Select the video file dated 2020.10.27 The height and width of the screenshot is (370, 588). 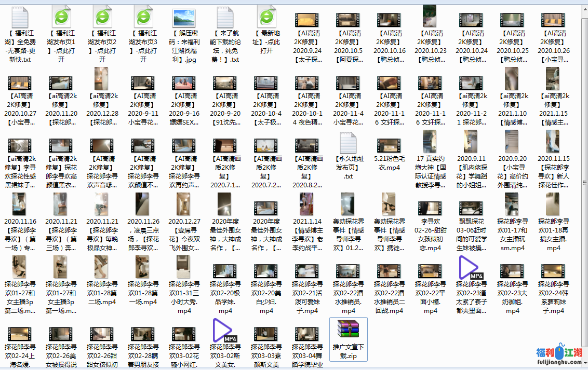(x=20, y=82)
